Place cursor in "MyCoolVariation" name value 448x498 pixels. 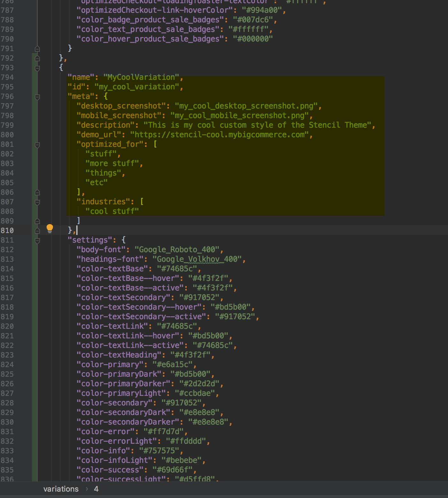click(141, 77)
